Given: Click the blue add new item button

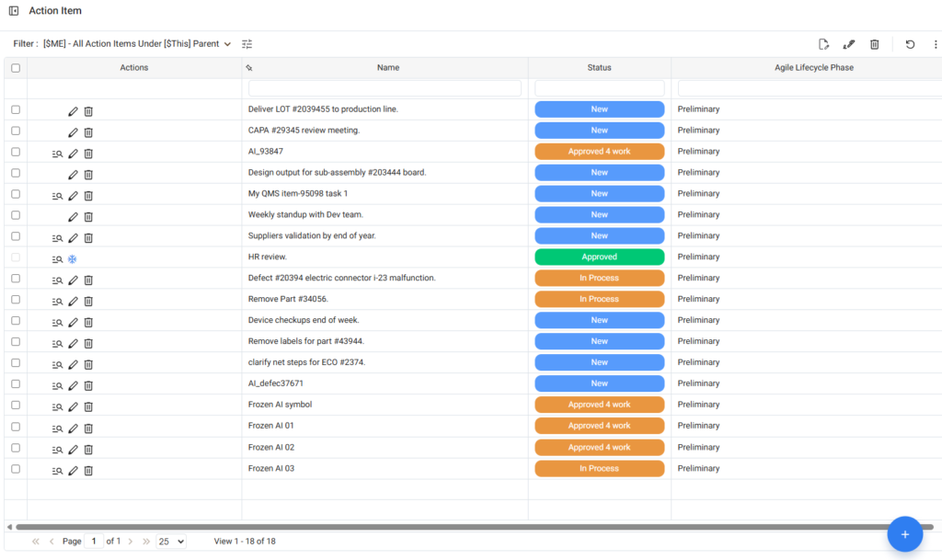Looking at the screenshot, I should (904, 533).
